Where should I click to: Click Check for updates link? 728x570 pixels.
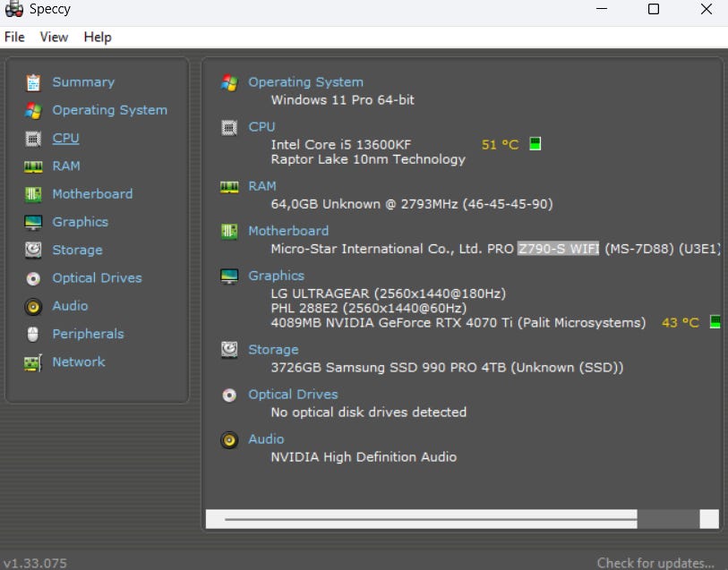point(655,563)
